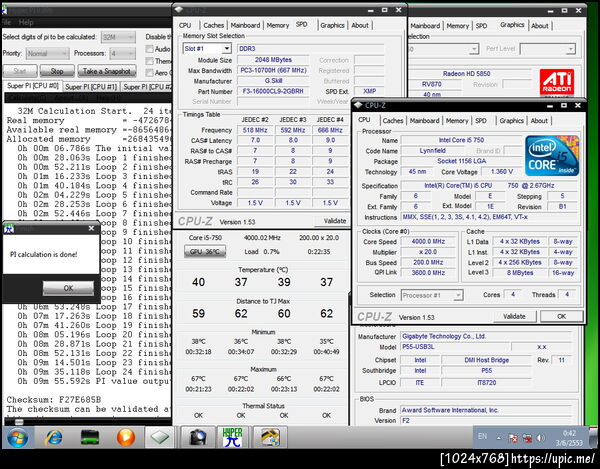Click the title icon of the front CPU-Z window
600x469 pixels.
(x=358, y=105)
